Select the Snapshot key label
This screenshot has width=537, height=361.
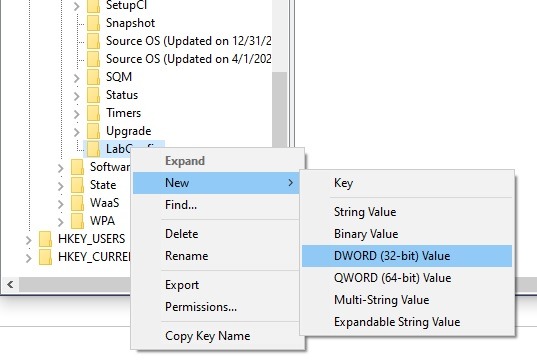pyautogui.click(x=130, y=23)
